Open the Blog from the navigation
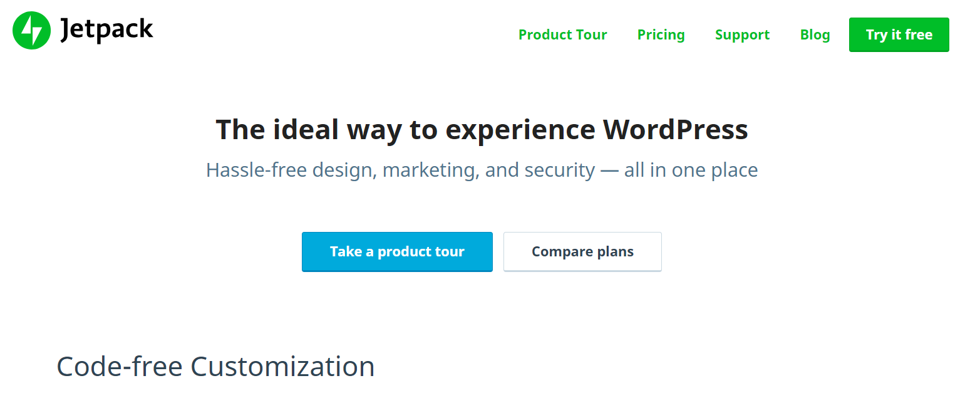The width and height of the screenshot is (980, 393). coord(814,34)
